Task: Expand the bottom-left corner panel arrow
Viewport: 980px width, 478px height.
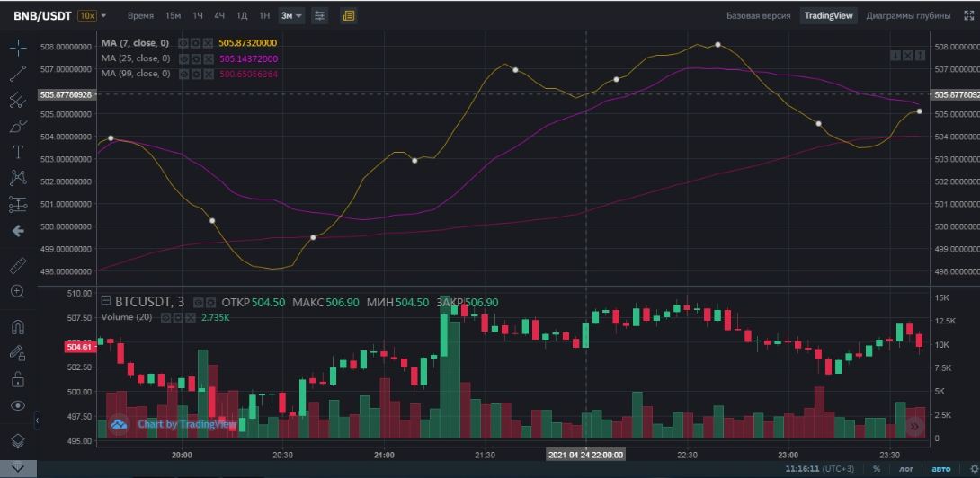Action: (x=18, y=468)
